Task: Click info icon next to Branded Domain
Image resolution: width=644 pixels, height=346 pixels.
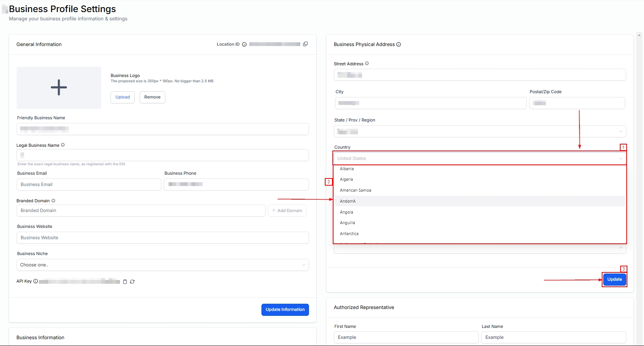Action: point(53,201)
